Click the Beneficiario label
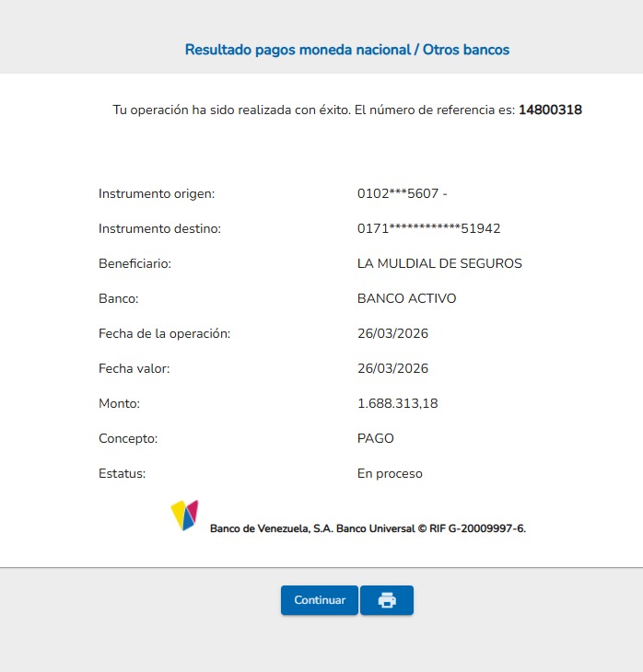Screen dimensions: 643x672 (135, 263)
